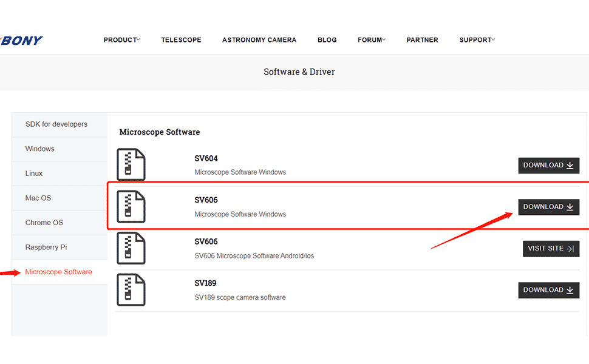Select the Mac OS sidebar category

point(38,198)
